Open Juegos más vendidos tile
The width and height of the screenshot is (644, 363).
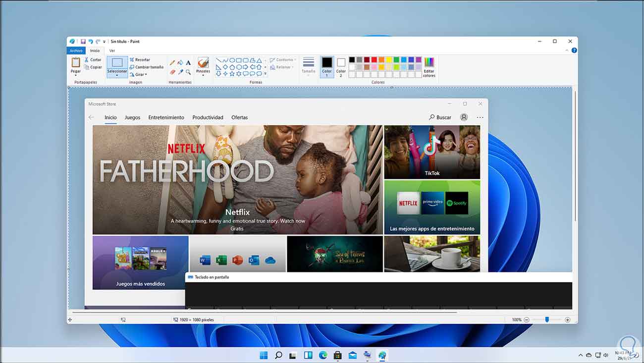coord(141,262)
